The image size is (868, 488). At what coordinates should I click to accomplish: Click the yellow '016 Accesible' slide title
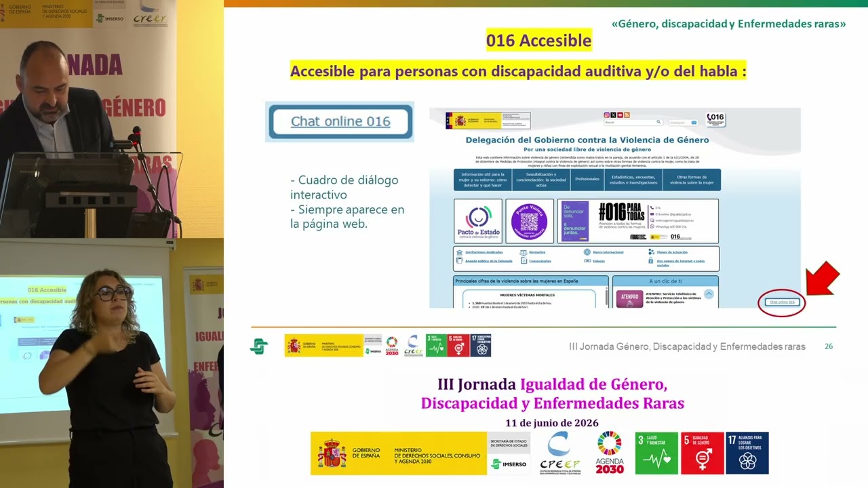tap(539, 41)
